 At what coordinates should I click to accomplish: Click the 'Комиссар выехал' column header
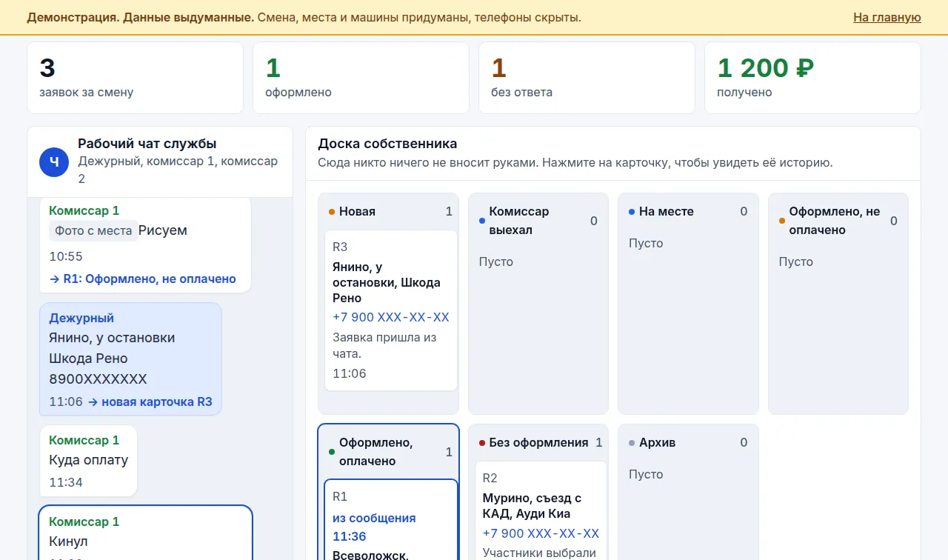(540, 221)
